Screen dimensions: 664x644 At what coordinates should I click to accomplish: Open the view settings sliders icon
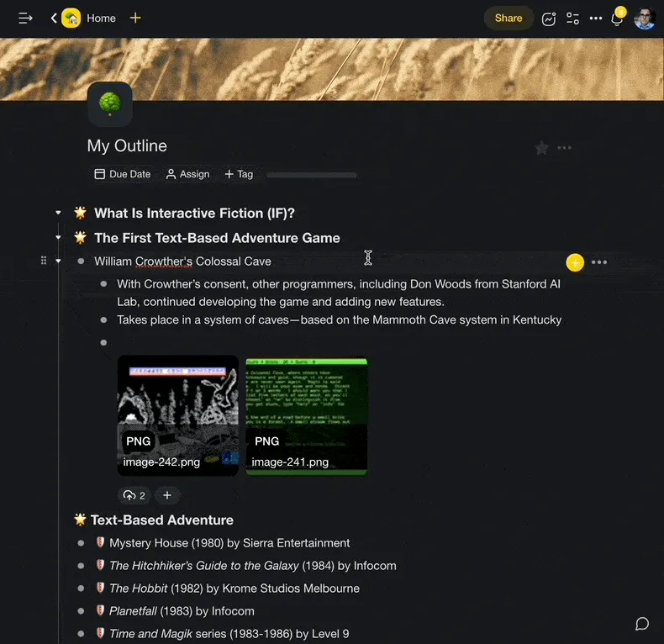click(572, 18)
